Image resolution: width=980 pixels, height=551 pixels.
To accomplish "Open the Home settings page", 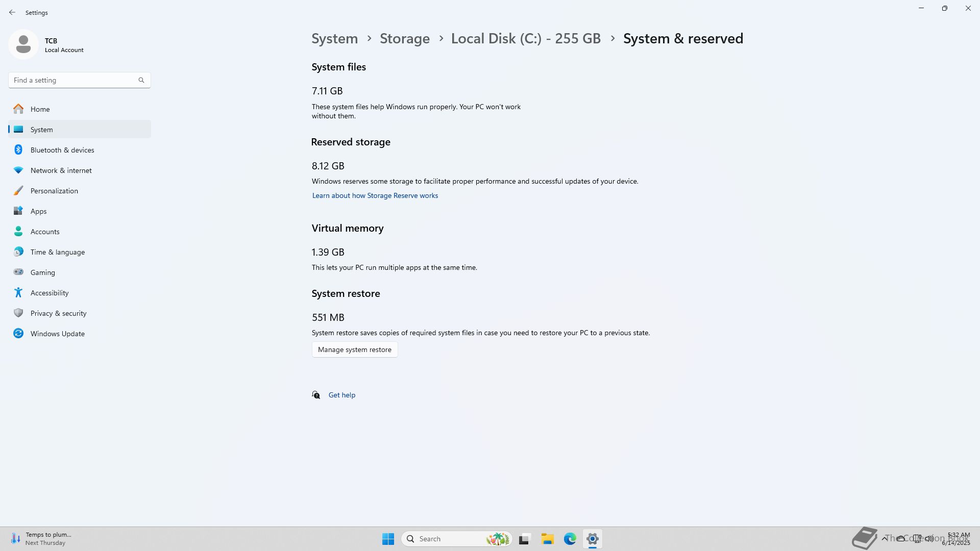I will pyautogui.click(x=40, y=109).
